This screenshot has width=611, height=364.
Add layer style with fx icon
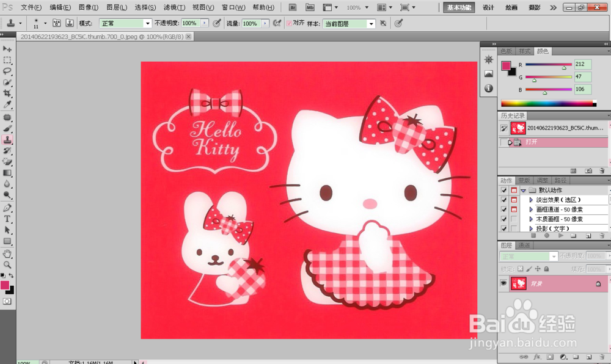click(x=537, y=357)
